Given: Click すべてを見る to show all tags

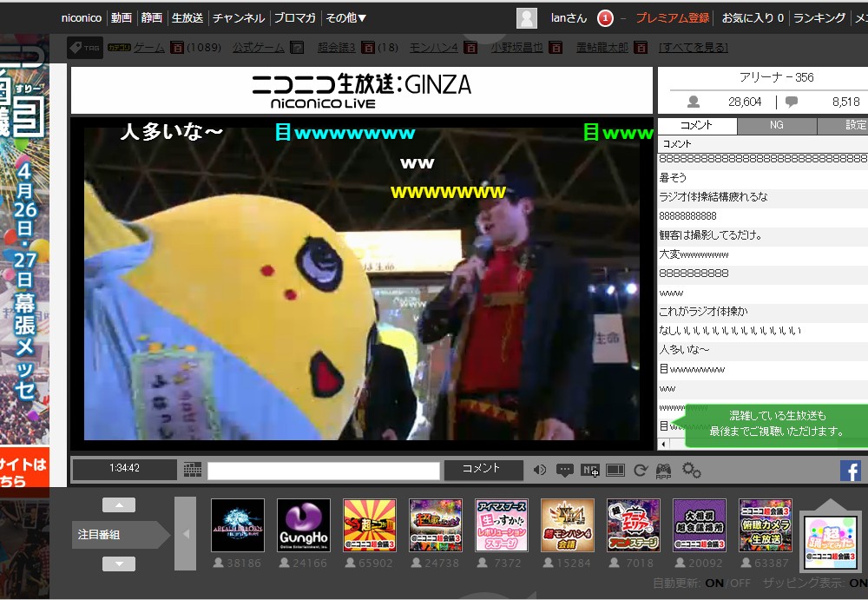Looking at the screenshot, I should pos(694,48).
